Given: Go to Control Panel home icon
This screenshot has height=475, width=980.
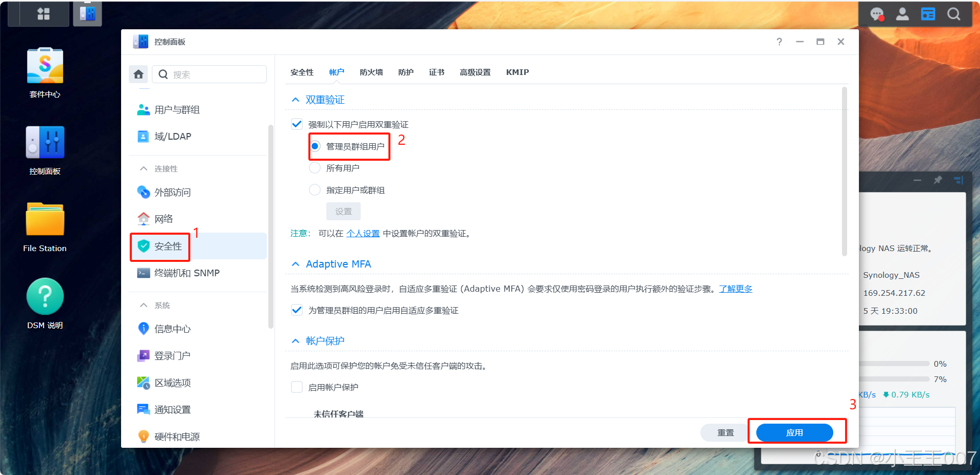Looking at the screenshot, I should (x=139, y=74).
